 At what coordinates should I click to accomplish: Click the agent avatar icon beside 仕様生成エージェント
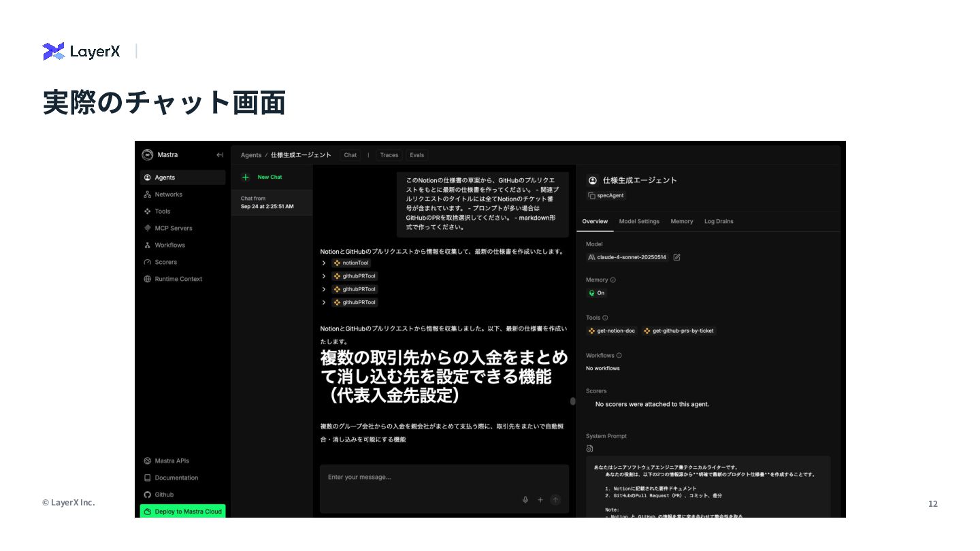click(592, 180)
